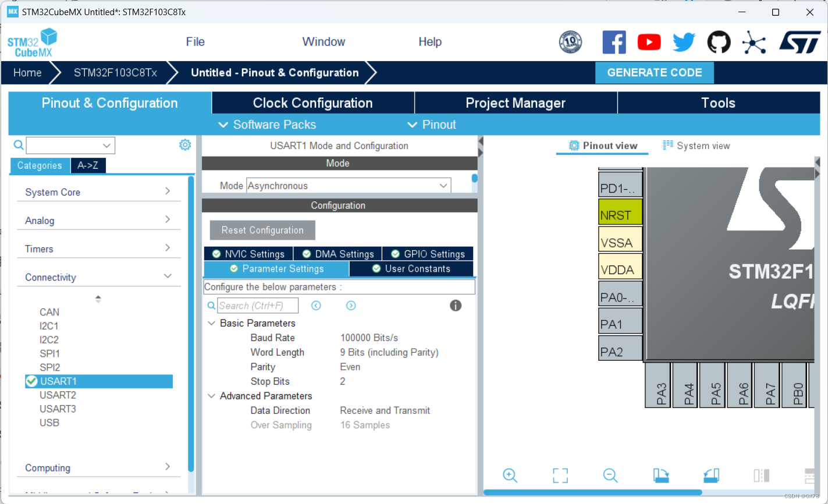The width and height of the screenshot is (828, 504).
Task: Rotate the chip clockwise icon
Action: tap(661, 475)
